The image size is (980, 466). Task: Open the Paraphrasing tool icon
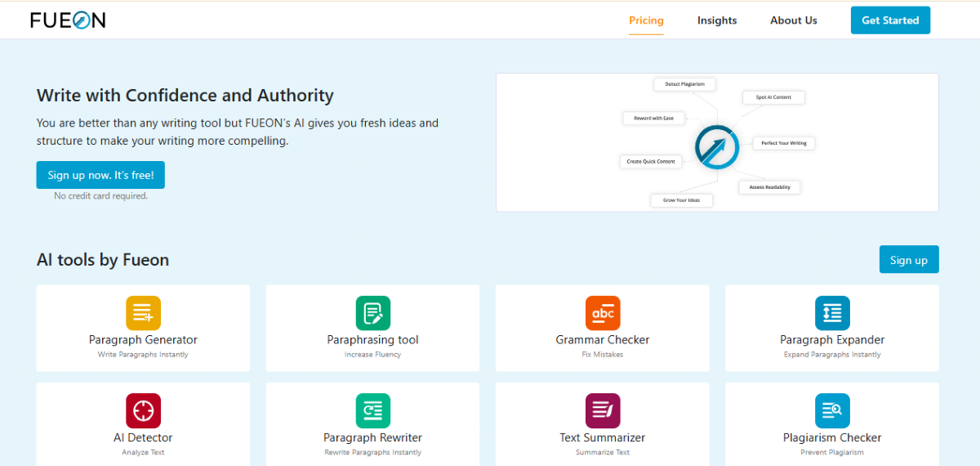(372, 313)
